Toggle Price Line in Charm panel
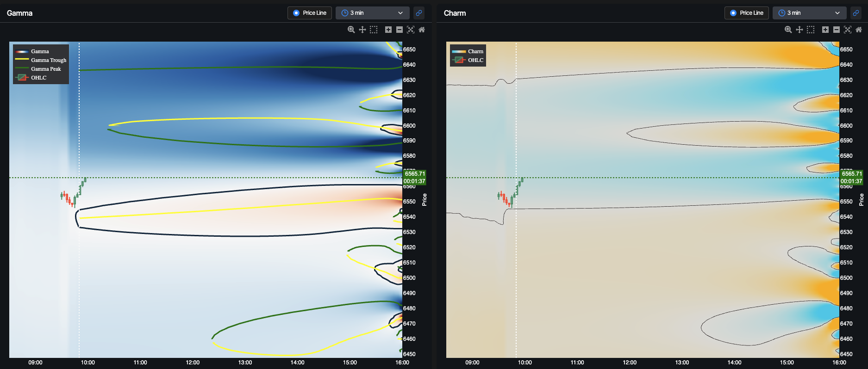This screenshot has height=369, width=868. coord(747,13)
